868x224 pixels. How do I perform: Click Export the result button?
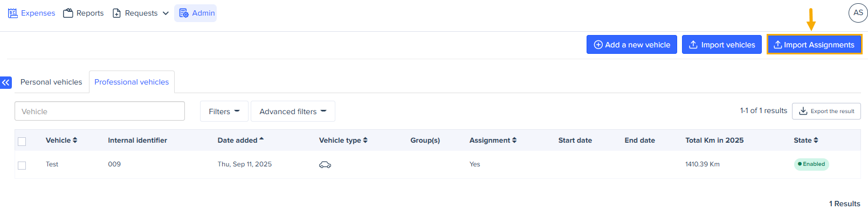[x=826, y=111]
